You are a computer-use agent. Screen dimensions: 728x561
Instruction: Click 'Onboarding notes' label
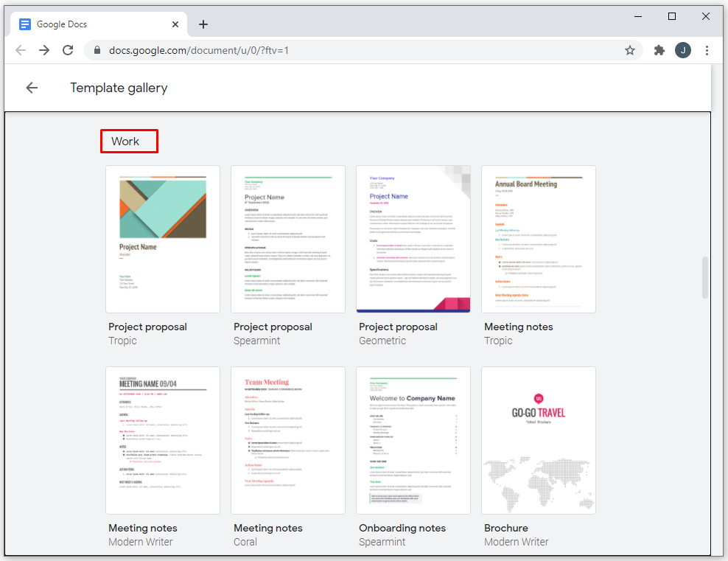402,528
